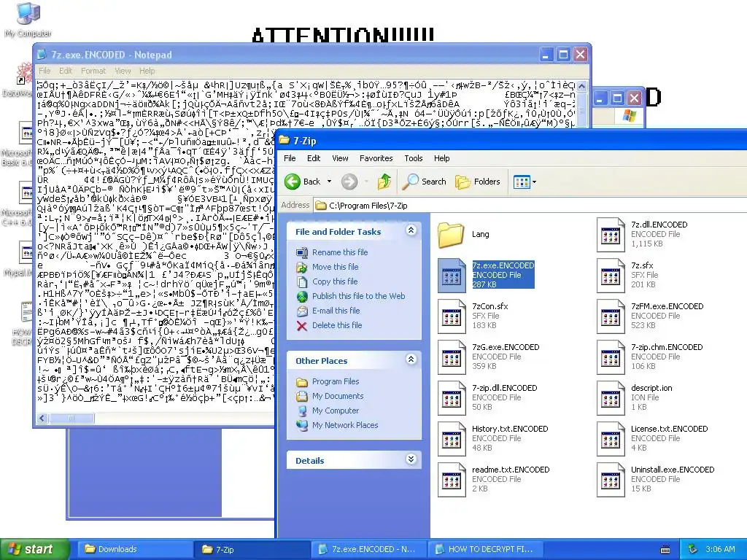Open the Views icon button

[x=522, y=182]
